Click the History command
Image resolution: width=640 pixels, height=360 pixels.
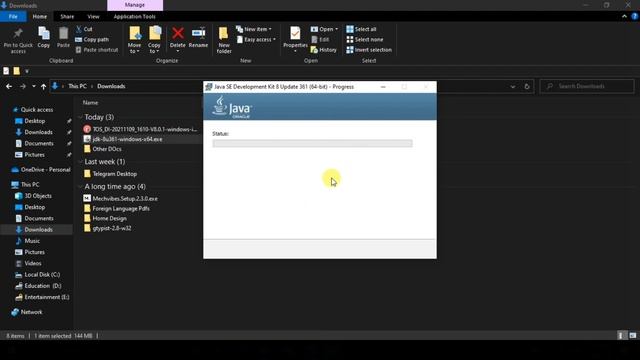[324, 50]
